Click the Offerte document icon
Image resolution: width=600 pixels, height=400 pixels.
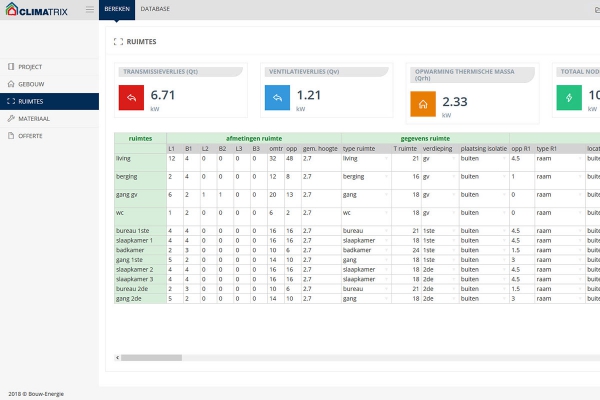11,136
